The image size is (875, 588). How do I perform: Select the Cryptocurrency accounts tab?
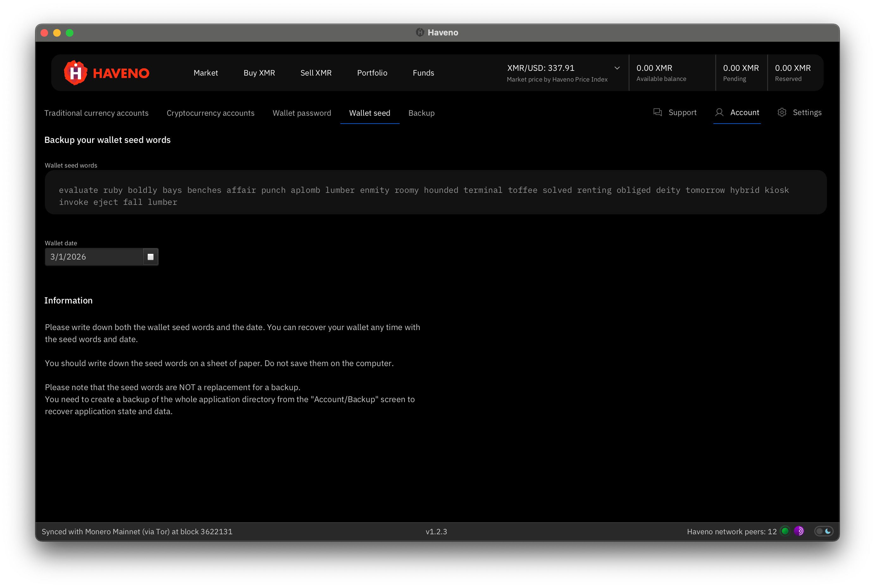(x=210, y=113)
